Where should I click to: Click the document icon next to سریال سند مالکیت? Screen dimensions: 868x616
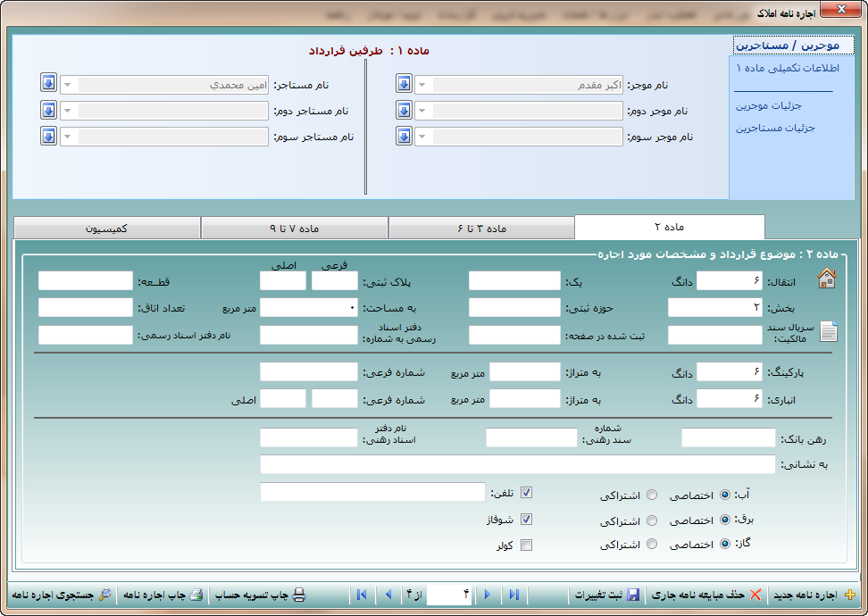coord(829,332)
